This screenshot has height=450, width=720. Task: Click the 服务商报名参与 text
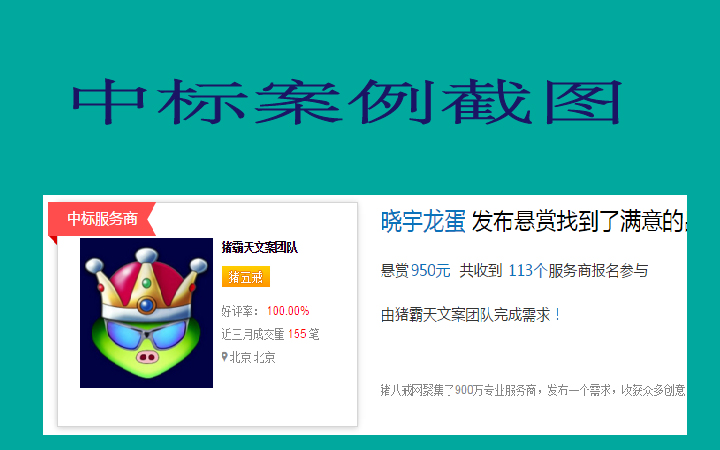coord(598,270)
